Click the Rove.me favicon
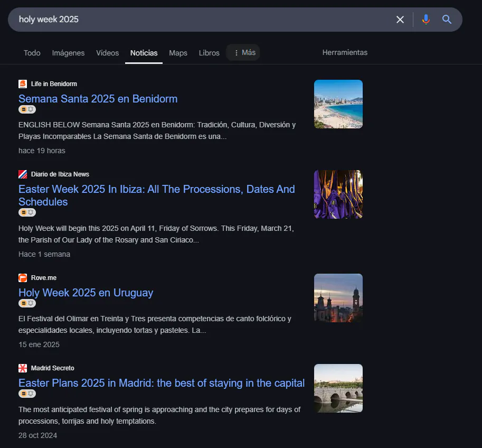This screenshot has height=448, width=482. [x=23, y=278]
